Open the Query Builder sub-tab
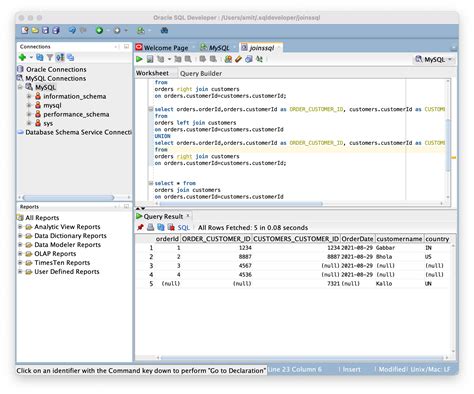This screenshot has width=474, height=394. [x=201, y=73]
